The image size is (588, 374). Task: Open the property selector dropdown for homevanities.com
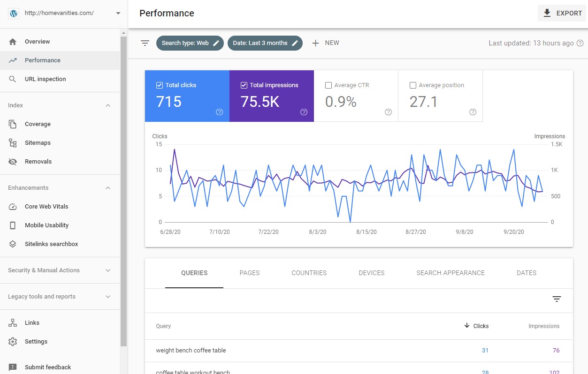click(118, 13)
